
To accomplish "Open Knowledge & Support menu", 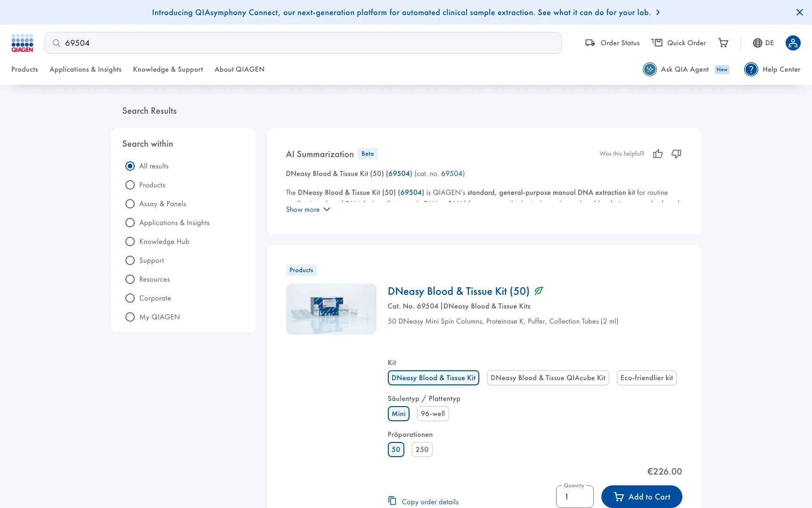I will (x=168, y=69).
